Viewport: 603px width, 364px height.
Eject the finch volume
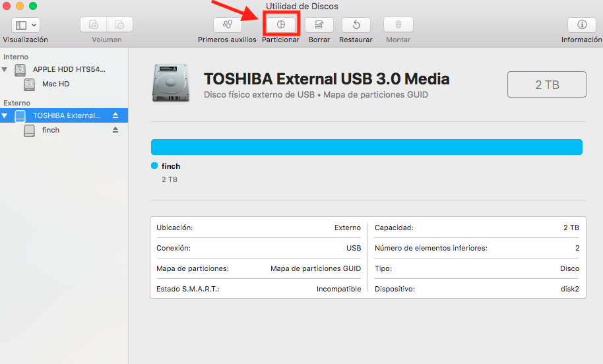[115, 130]
